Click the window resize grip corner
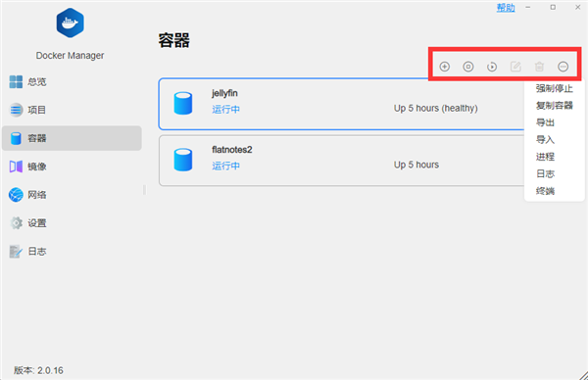588x380 pixels. tap(583, 375)
